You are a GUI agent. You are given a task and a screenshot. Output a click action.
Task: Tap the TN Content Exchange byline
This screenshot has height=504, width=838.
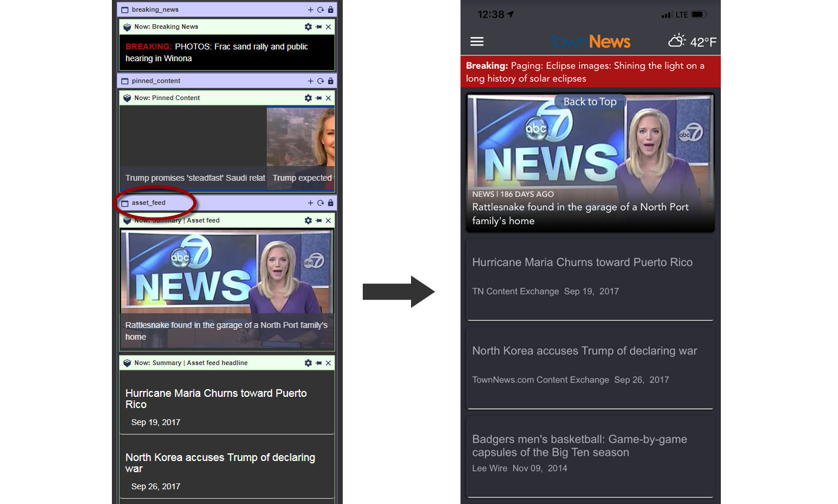(515, 291)
